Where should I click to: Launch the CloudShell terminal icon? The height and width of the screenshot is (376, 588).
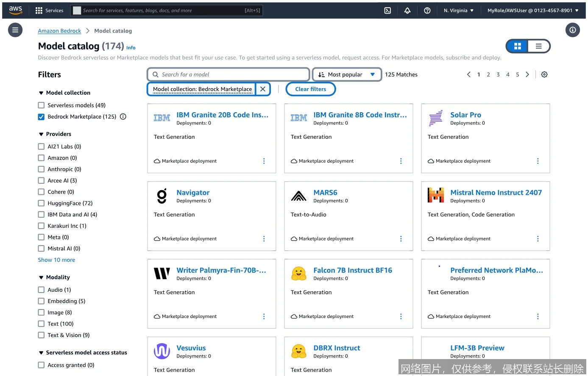pos(387,11)
